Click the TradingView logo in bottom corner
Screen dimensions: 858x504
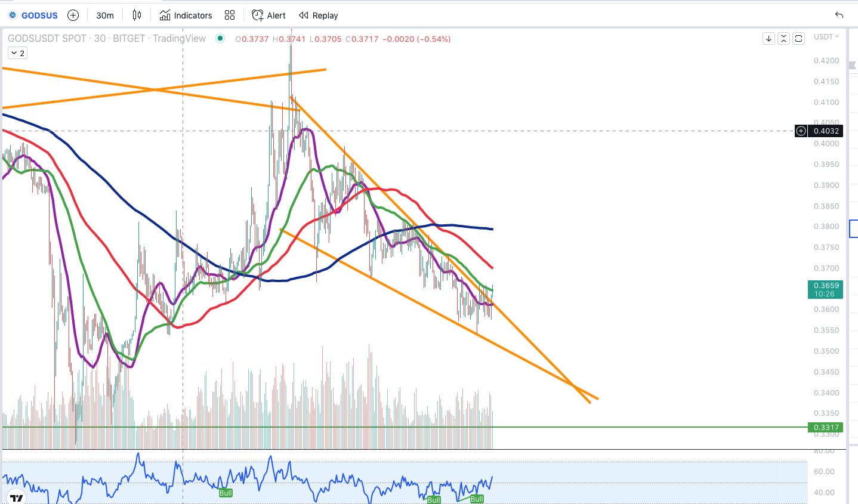[x=16, y=497]
